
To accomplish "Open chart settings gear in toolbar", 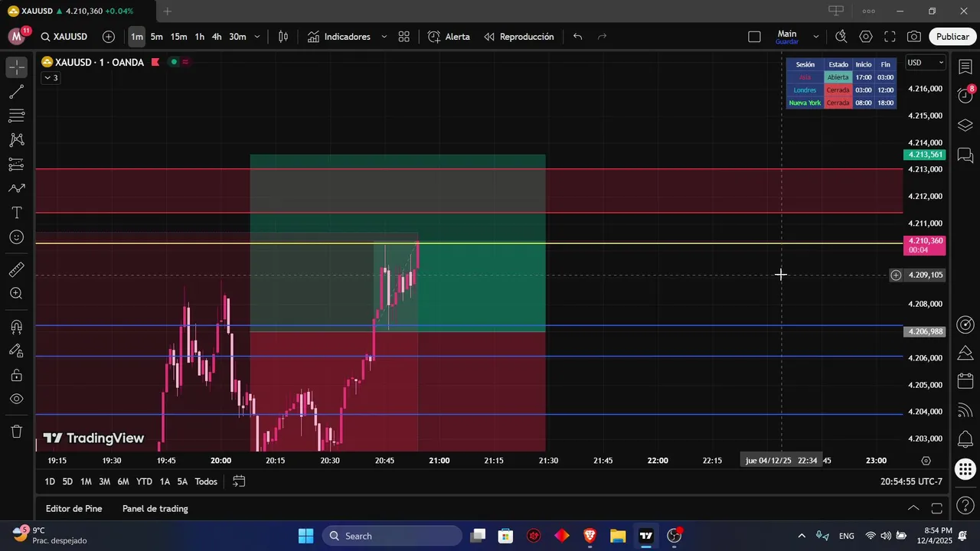I will point(866,37).
